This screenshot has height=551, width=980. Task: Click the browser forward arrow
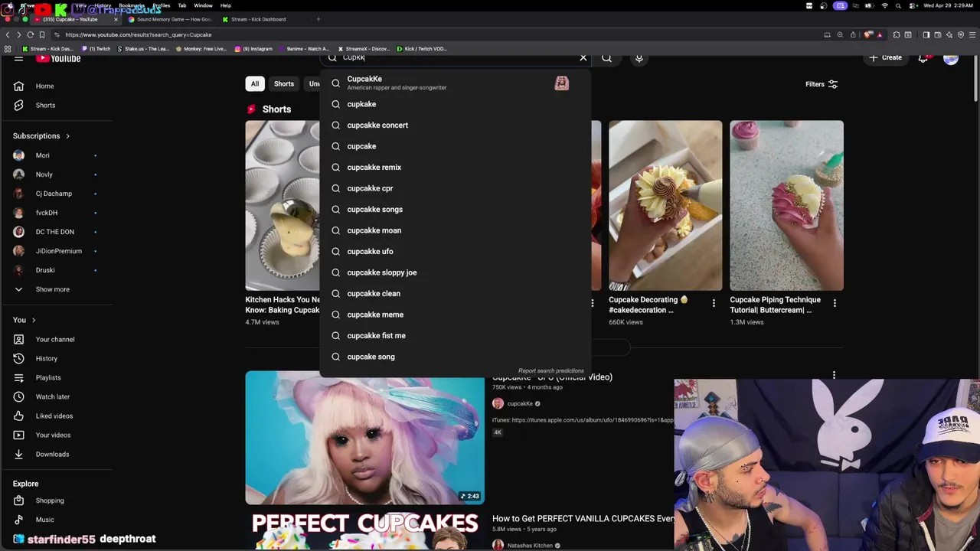pos(18,34)
